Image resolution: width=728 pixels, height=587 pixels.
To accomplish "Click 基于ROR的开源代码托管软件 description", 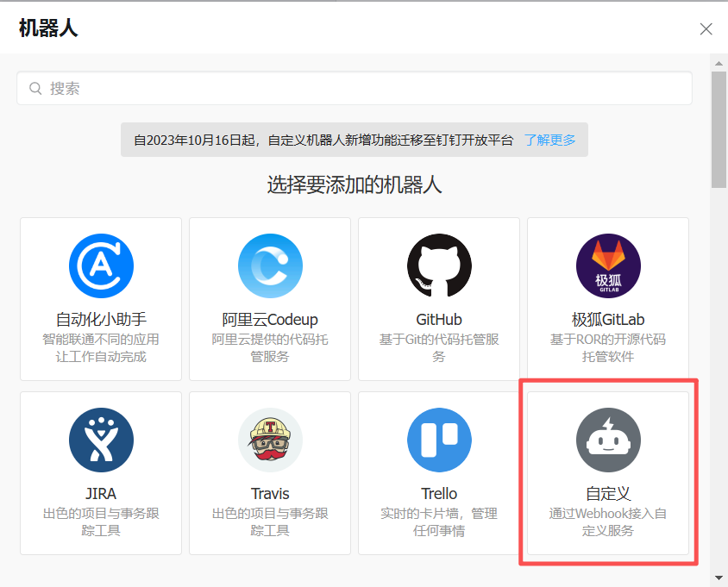I will (x=608, y=348).
